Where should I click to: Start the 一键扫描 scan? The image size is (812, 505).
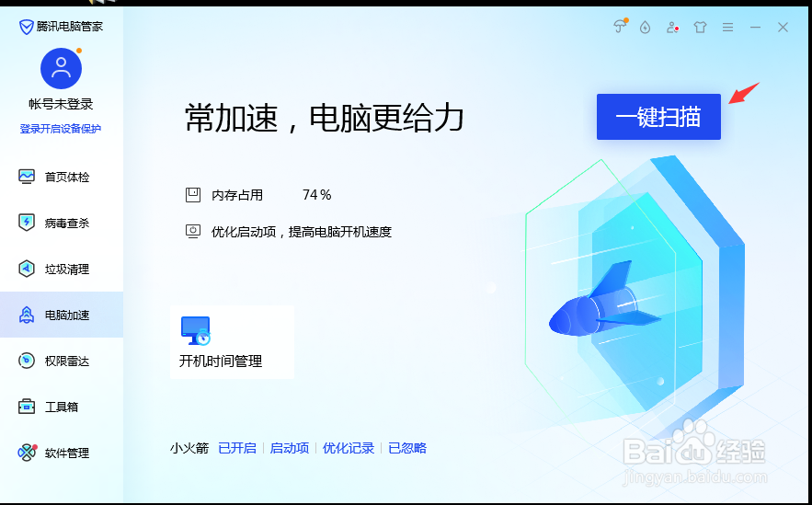658,117
